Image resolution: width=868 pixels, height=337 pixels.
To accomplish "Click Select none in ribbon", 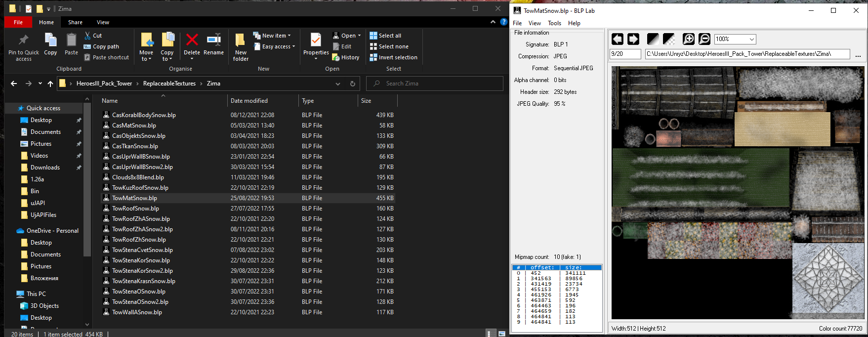I will pos(389,46).
